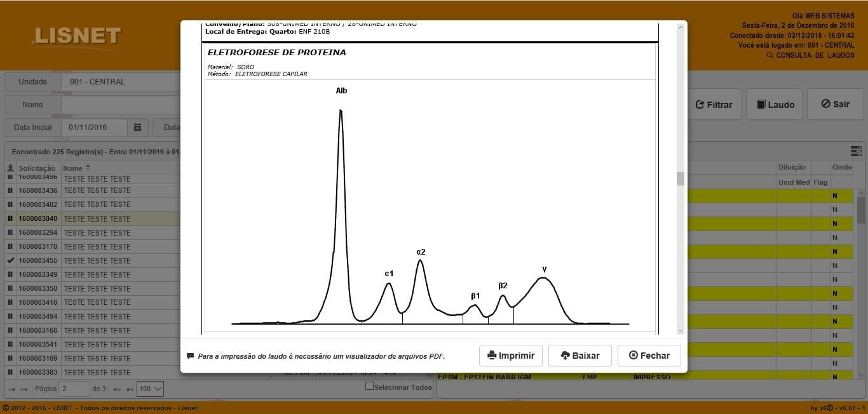Open the results grid options icon
Image resolution: width=868 pixels, height=414 pixels.
(x=855, y=151)
